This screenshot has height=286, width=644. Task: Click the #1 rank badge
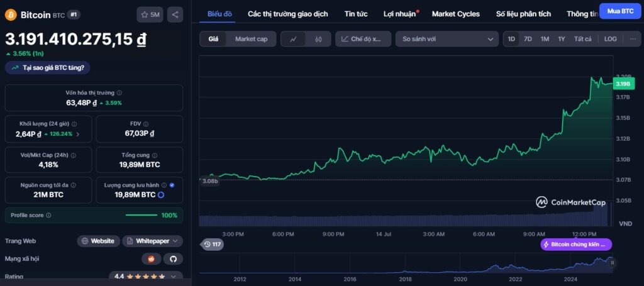pos(74,15)
